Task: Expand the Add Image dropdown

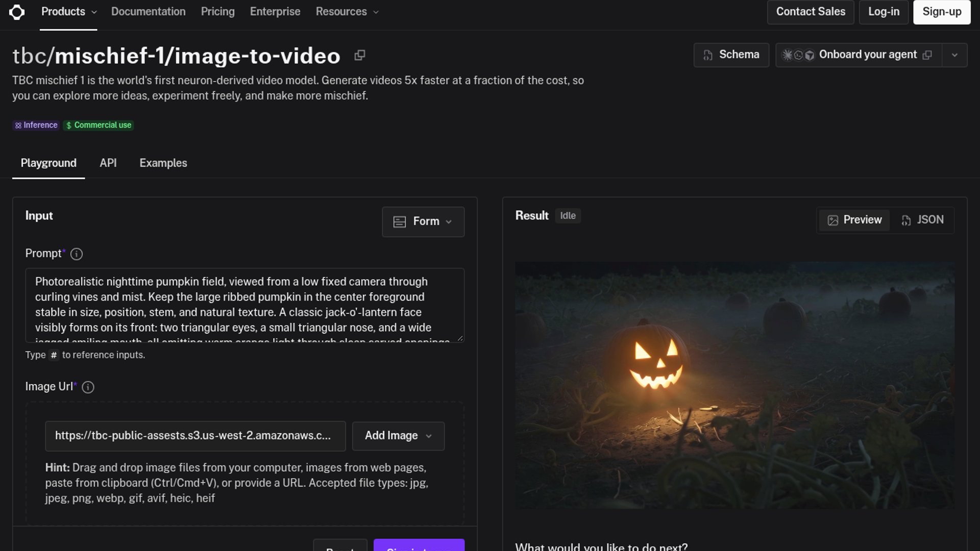Action: tap(398, 436)
